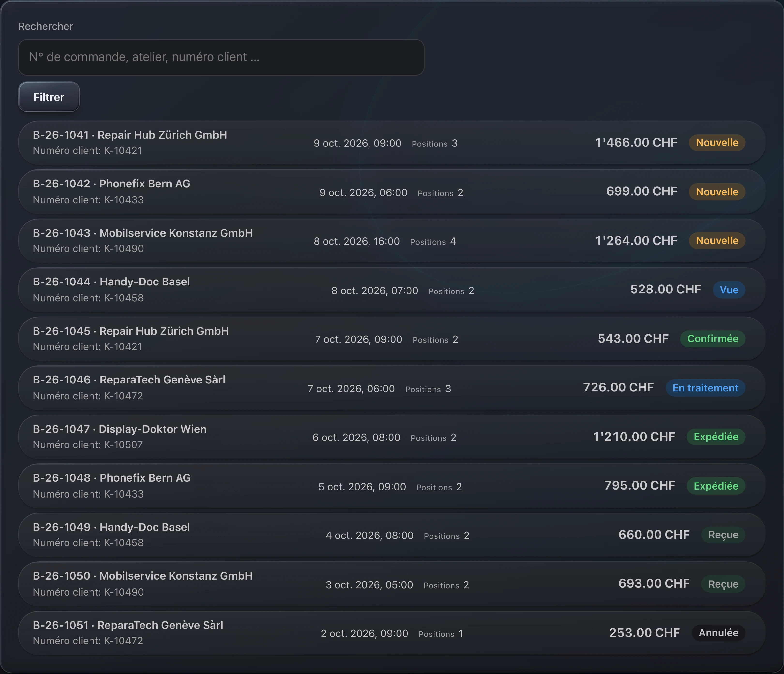This screenshot has height=674, width=784.
Task: Click date 8 oct. 2026, 16:00
Action: [356, 242]
